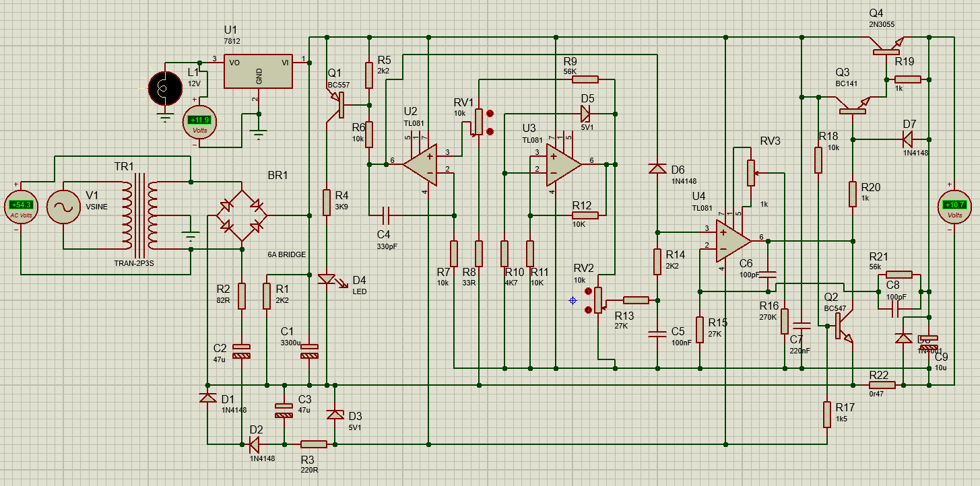980x486 pixels.
Task: Select the D4 LED symbol
Action: (x=327, y=279)
